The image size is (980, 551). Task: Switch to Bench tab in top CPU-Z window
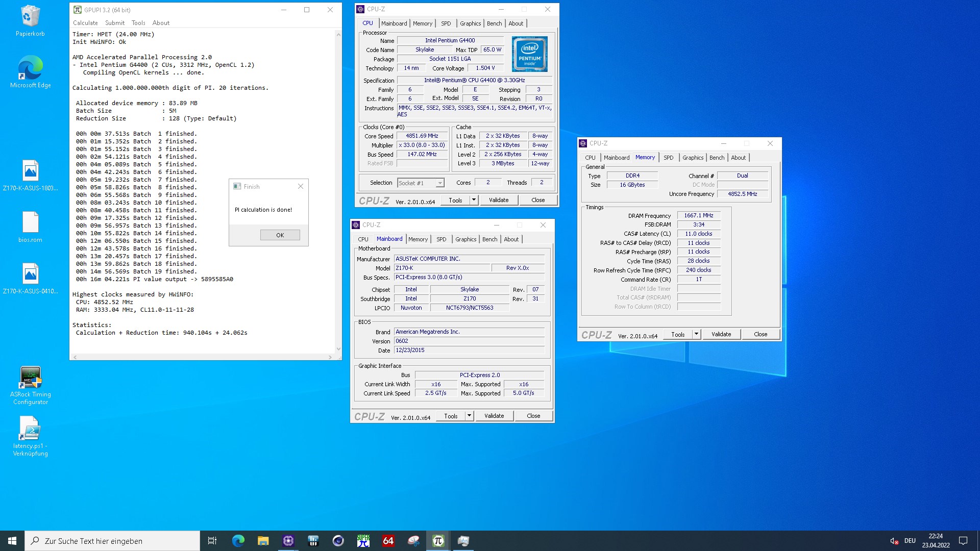494,23
